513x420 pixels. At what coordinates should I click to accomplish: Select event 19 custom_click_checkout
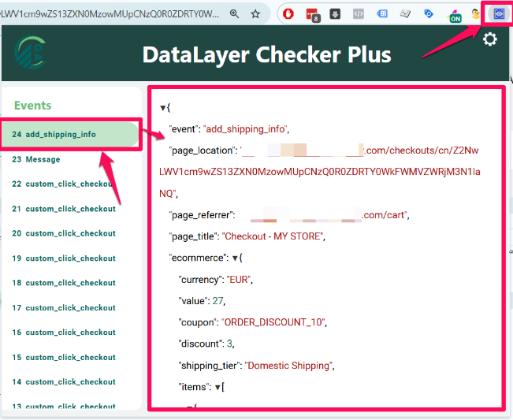pyautogui.click(x=64, y=258)
